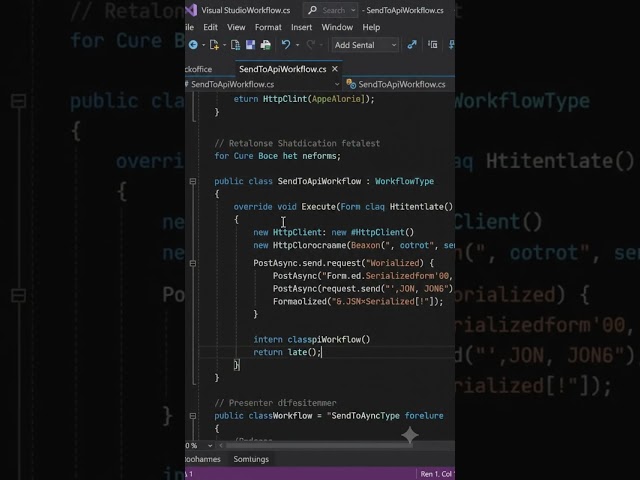640x480 pixels.
Task: Open the Edit menu
Action: (210, 27)
